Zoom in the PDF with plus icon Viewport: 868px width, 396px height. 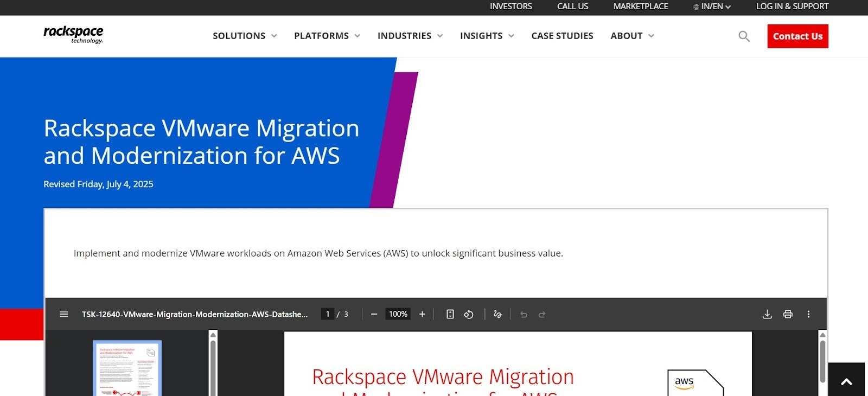(422, 314)
